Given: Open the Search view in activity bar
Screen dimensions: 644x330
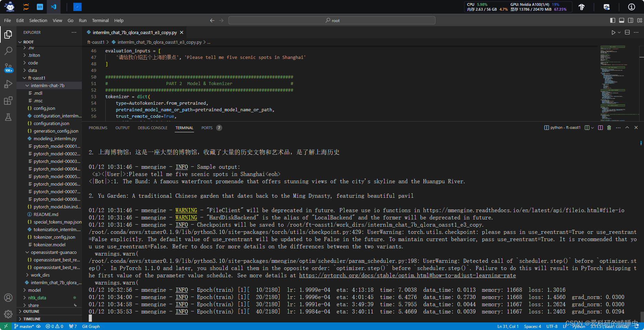Looking at the screenshot, I should 8,51.
